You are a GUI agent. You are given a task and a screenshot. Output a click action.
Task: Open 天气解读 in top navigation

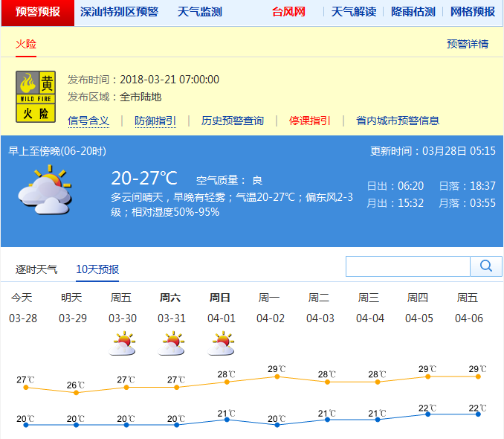(353, 12)
